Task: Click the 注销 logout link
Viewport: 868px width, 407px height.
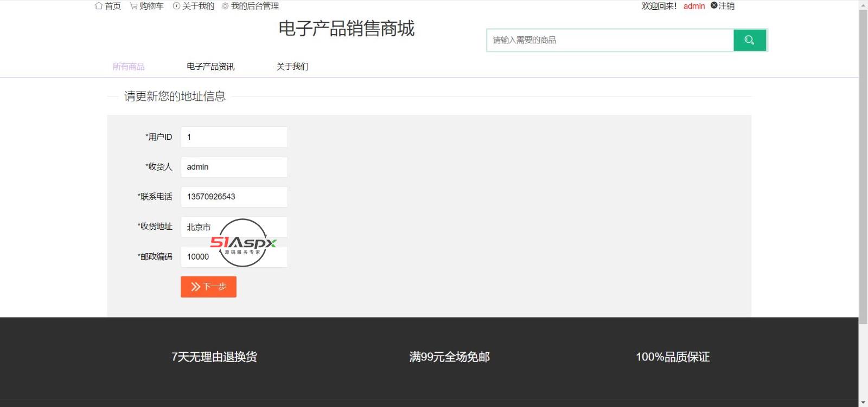Action: (726, 6)
